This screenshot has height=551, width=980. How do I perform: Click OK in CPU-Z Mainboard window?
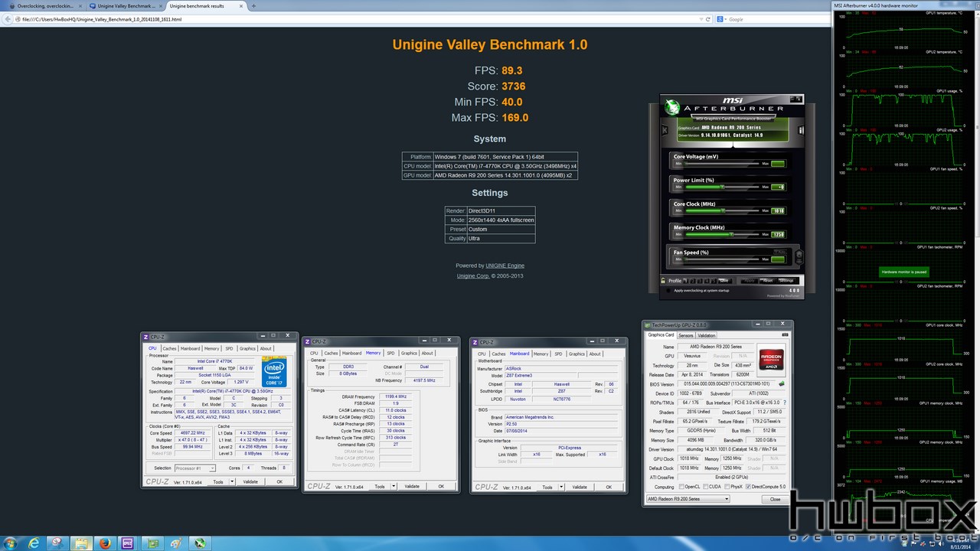pos(608,487)
